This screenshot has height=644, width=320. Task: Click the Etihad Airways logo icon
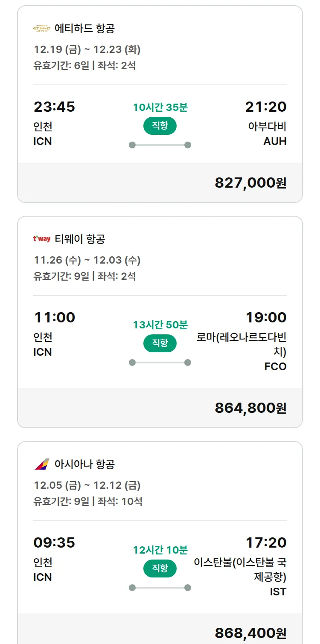[x=42, y=29]
